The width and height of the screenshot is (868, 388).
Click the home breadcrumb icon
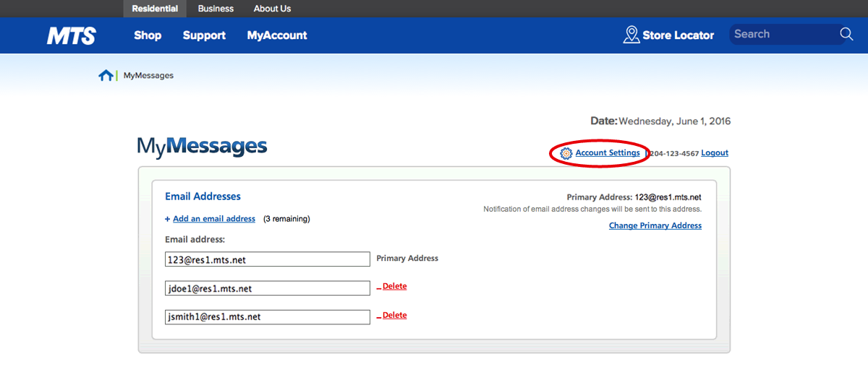coord(106,75)
